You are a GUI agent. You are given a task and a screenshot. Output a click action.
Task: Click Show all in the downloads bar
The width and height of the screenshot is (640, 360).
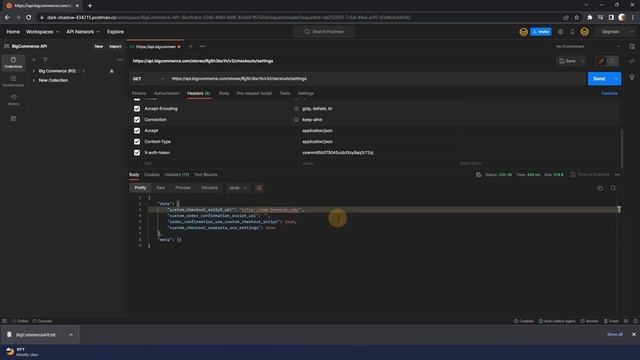coord(615,334)
